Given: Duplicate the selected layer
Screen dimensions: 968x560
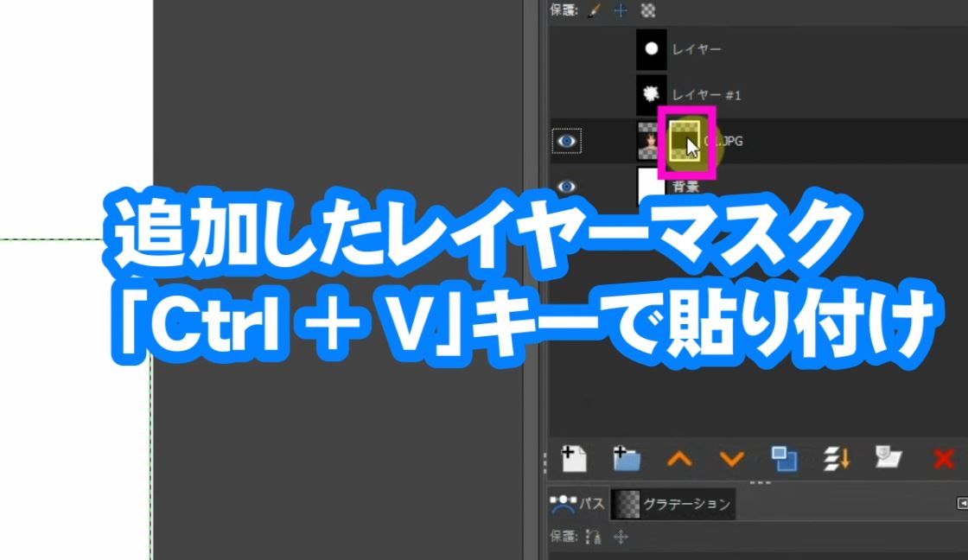Looking at the screenshot, I should [x=784, y=459].
